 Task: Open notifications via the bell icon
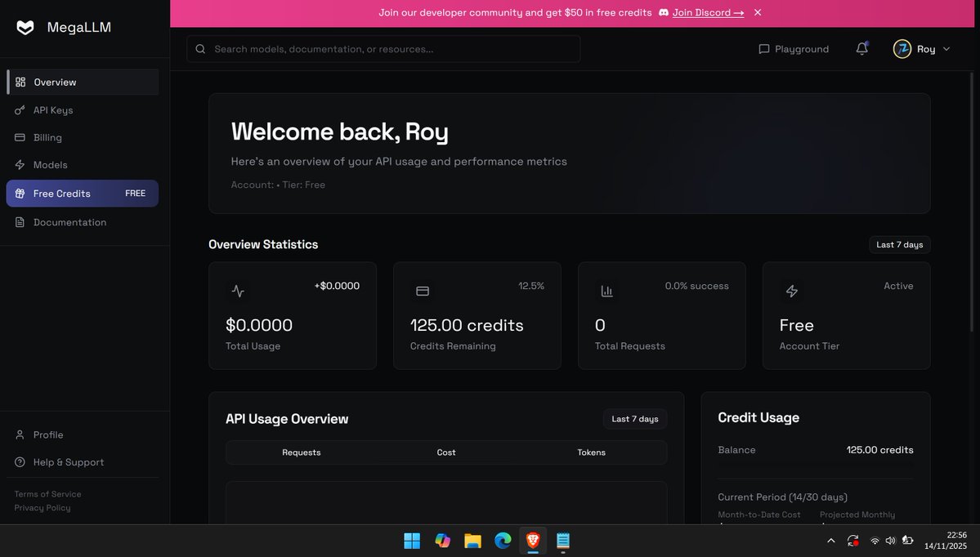(861, 49)
